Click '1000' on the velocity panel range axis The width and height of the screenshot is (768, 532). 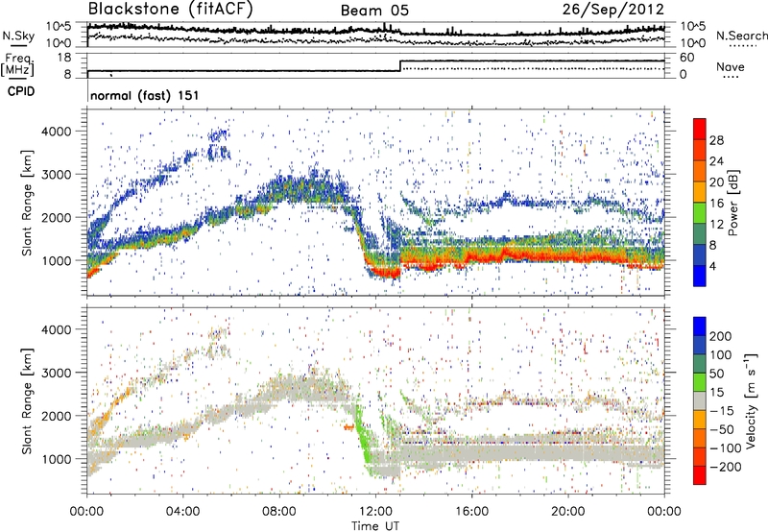(56, 459)
